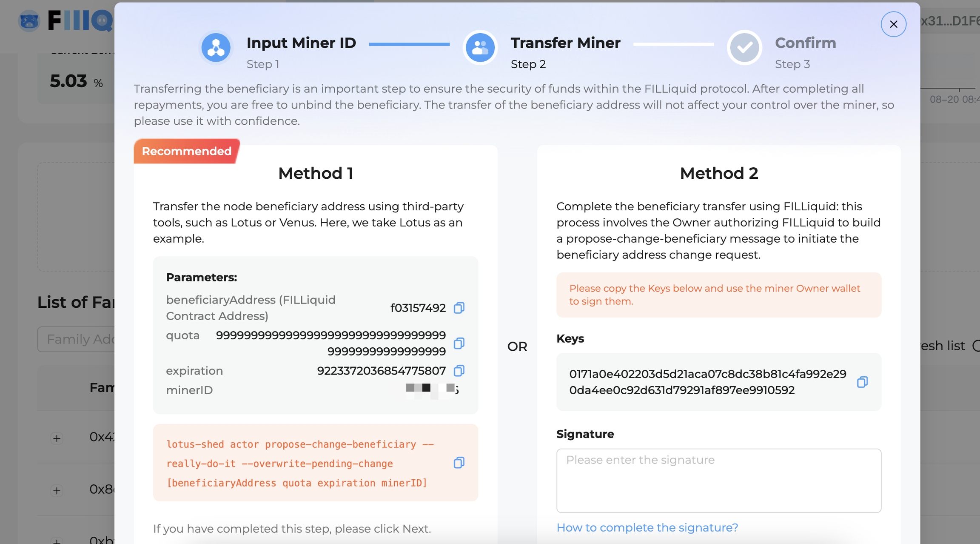The width and height of the screenshot is (980, 544).
Task: Click the Signature text input box
Action: tap(718, 480)
